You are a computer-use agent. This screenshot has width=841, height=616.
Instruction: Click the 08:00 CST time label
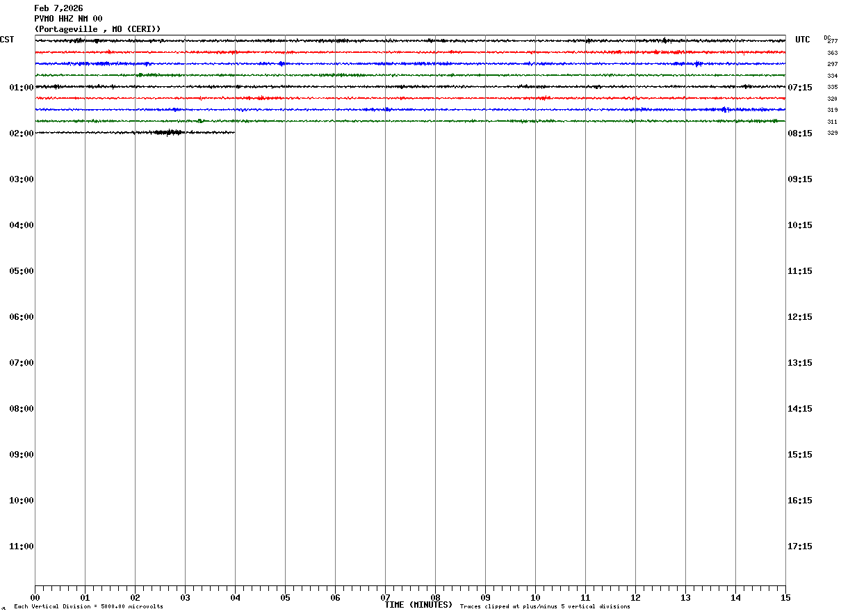click(22, 409)
